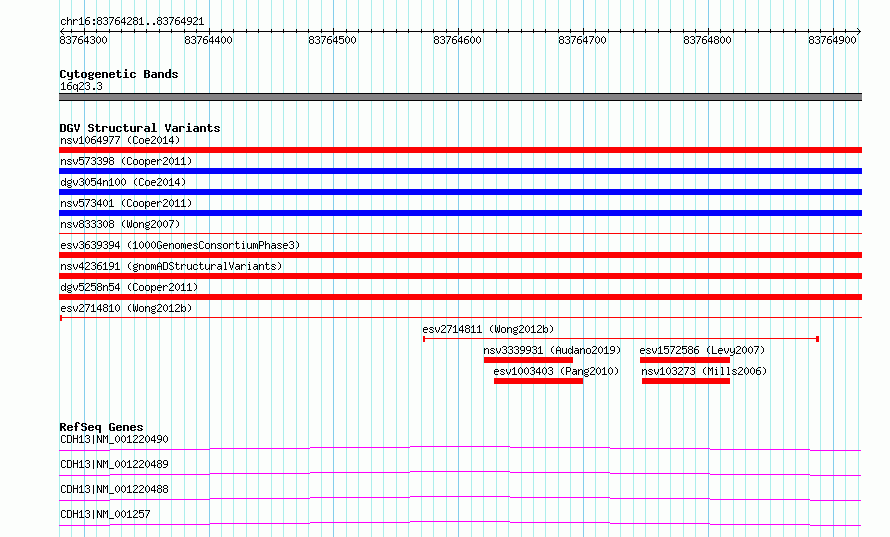The height and width of the screenshot is (537, 890).
Task: Open the esv2714811 (Wong2012b) label
Action: tap(488, 329)
